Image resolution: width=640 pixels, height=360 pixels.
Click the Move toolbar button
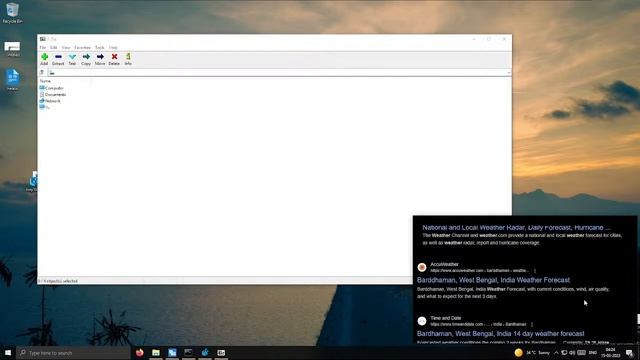pos(100,60)
